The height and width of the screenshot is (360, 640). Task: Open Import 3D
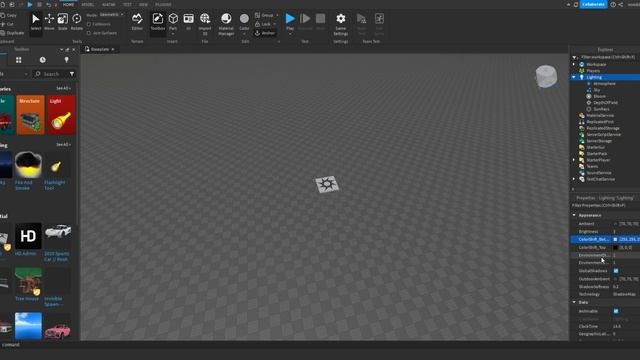click(205, 24)
